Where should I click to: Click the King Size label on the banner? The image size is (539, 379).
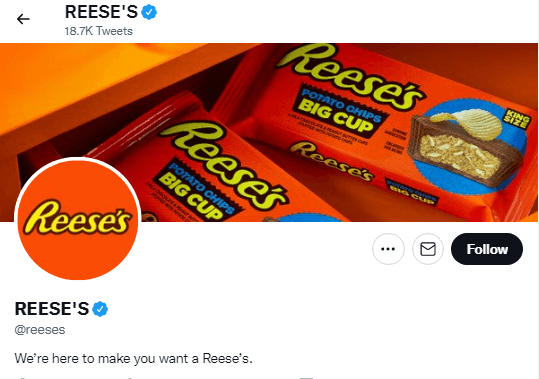point(517,119)
